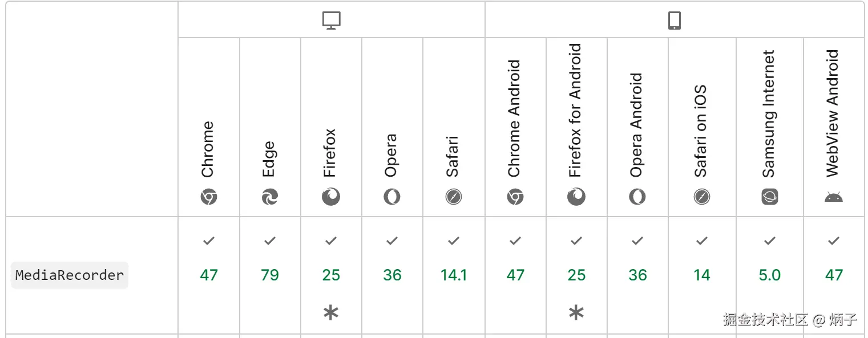Click the desktop platform icon
Image resolution: width=868 pixels, height=338 pixels.
point(331,21)
